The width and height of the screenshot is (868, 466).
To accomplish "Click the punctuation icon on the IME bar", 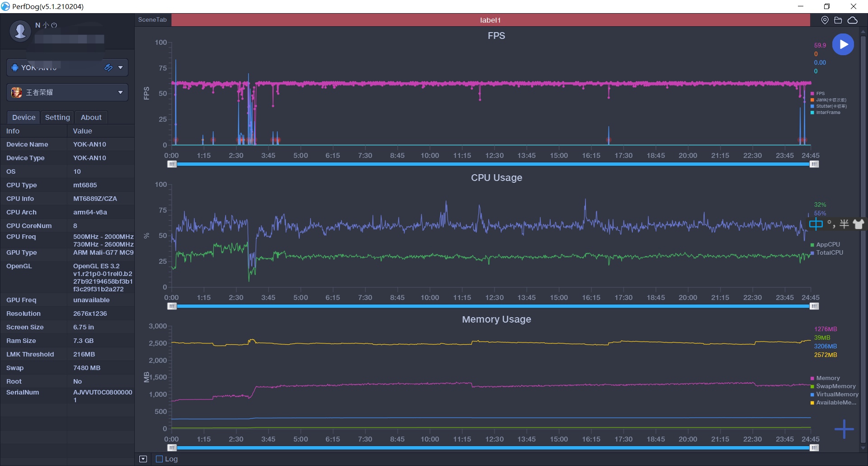I will 831,223.
